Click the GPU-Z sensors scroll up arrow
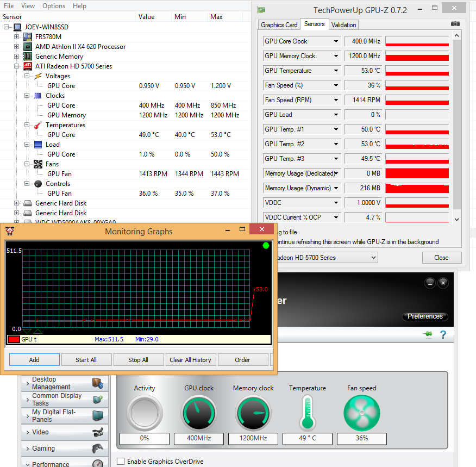 coord(456,35)
